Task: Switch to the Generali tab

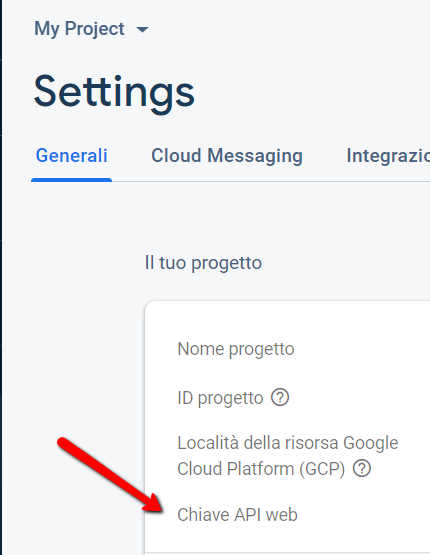Action: point(71,155)
